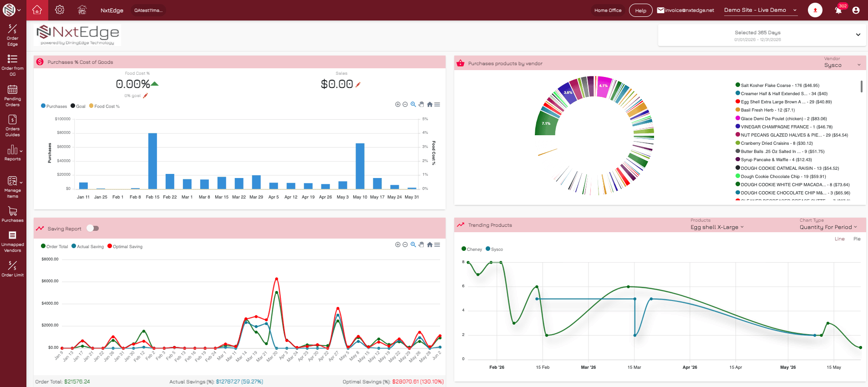Open hamburger menu on Saving Report chart
The width and height of the screenshot is (868, 387).
tap(437, 244)
